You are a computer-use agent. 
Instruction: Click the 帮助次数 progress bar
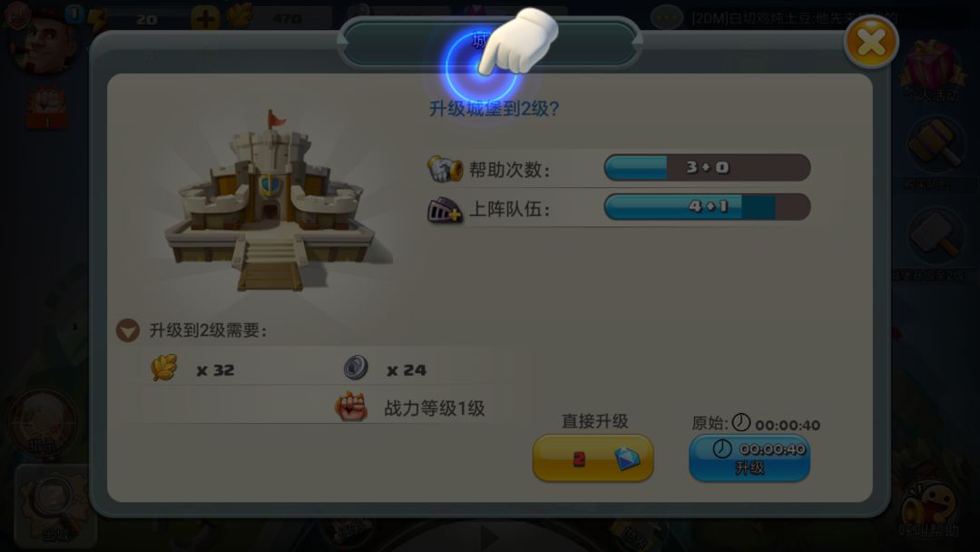[707, 168]
